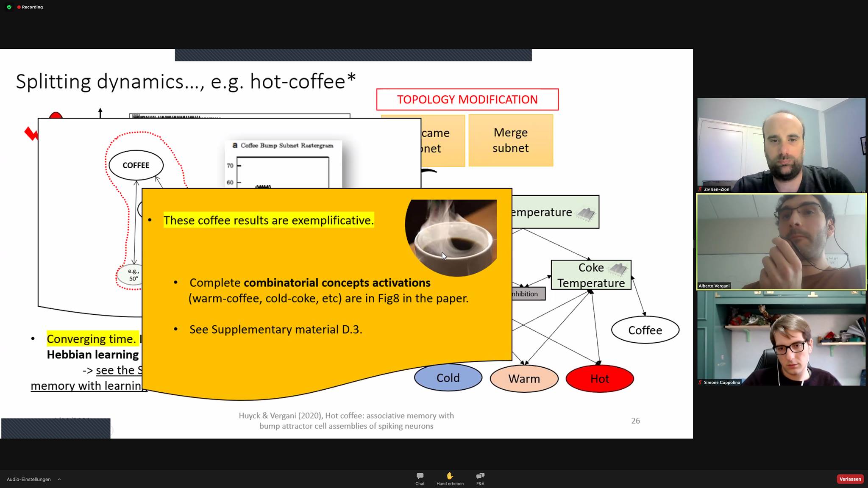Click 'These coffee results are exemplificative.' text

point(269,220)
